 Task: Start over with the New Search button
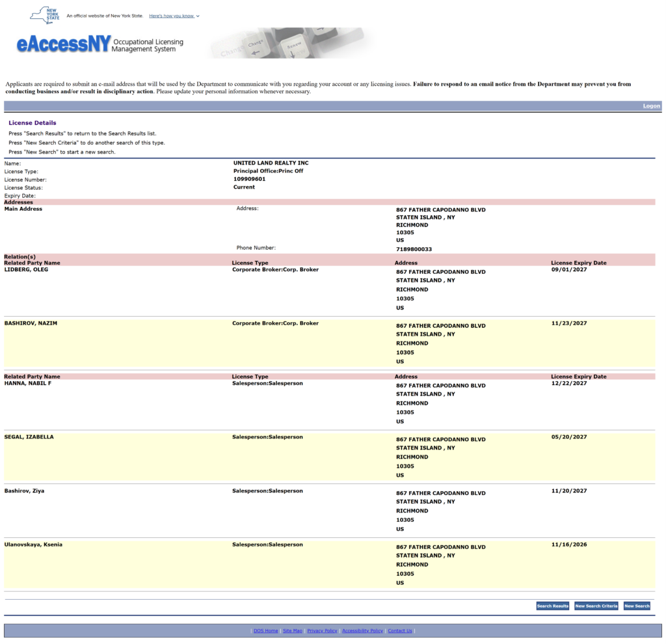[x=637, y=606]
